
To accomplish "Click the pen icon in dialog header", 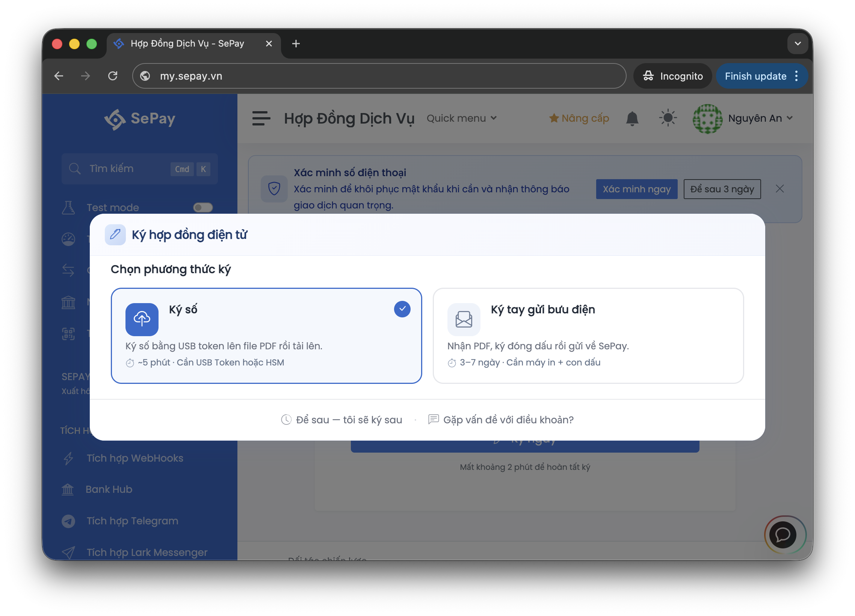I will coord(115,234).
